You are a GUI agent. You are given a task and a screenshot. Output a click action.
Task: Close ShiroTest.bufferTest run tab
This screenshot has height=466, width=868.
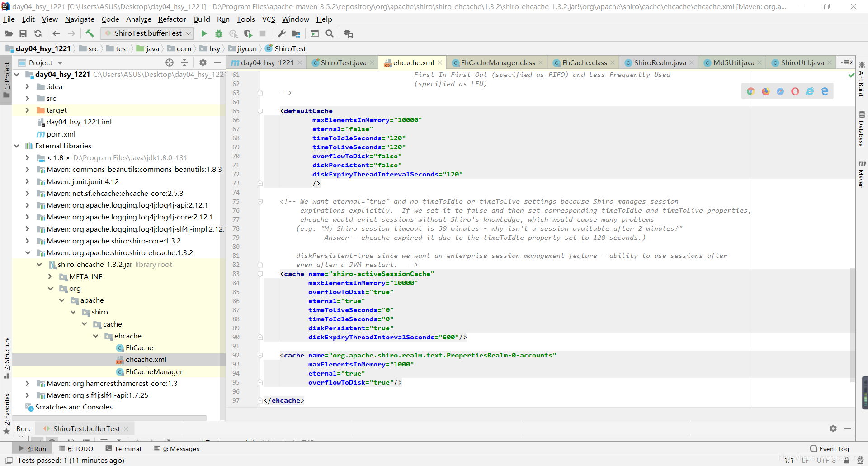click(x=126, y=428)
